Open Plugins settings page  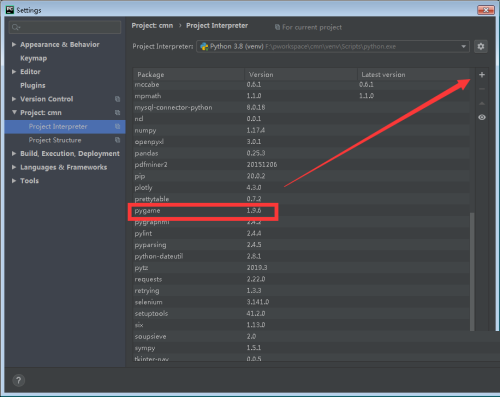pos(33,85)
